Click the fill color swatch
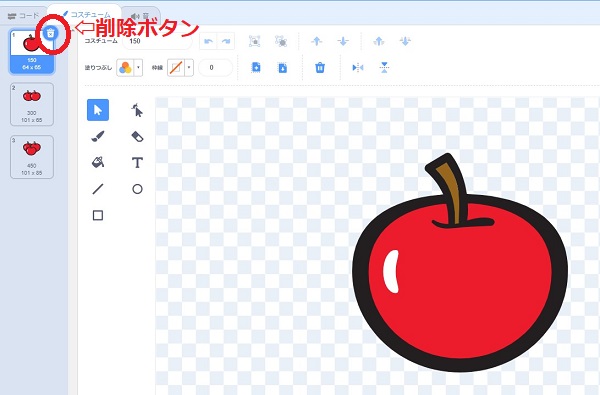 coord(125,68)
